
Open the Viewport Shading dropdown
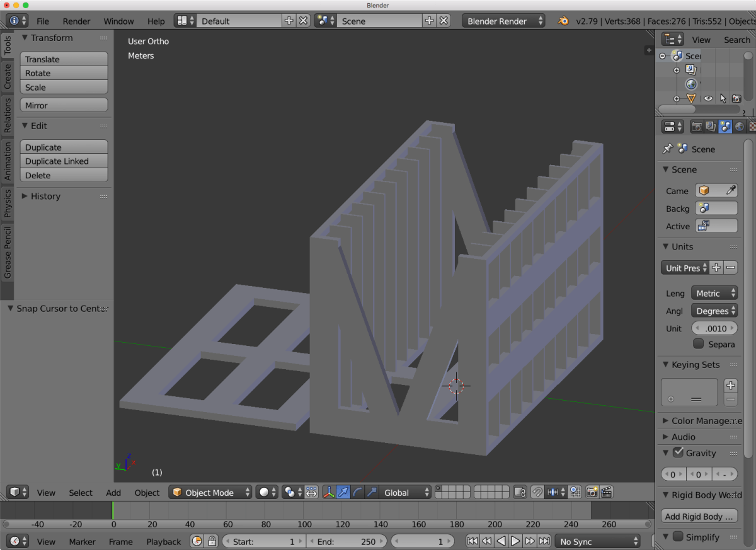click(266, 492)
